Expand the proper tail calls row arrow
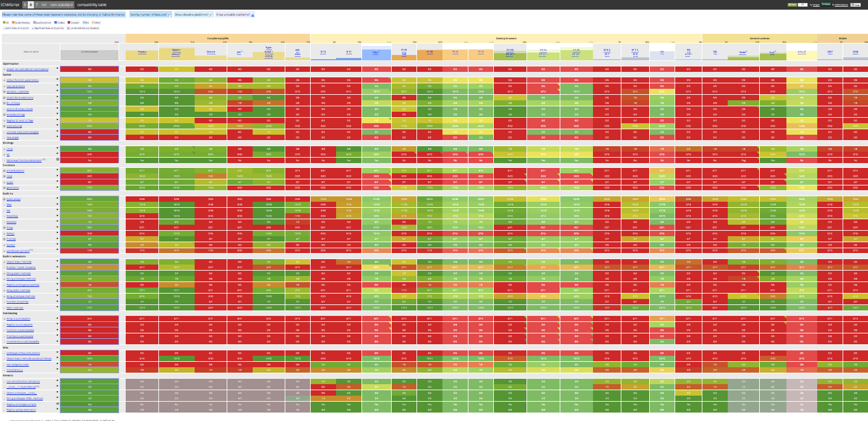This screenshot has width=868, height=421. (x=57, y=68)
